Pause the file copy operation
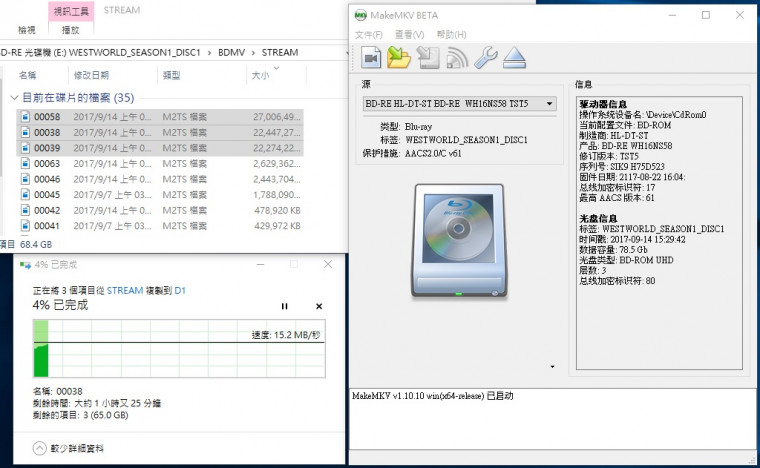 tap(285, 306)
